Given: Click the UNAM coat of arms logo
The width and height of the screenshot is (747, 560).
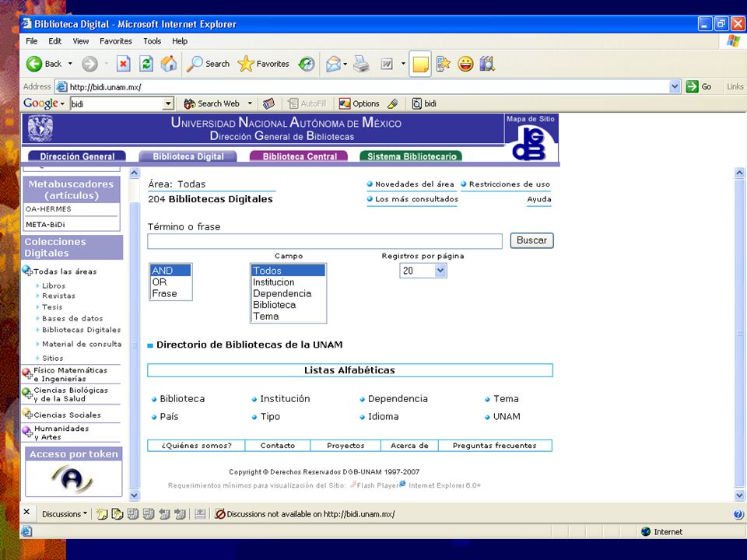Looking at the screenshot, I should [40, 128].
